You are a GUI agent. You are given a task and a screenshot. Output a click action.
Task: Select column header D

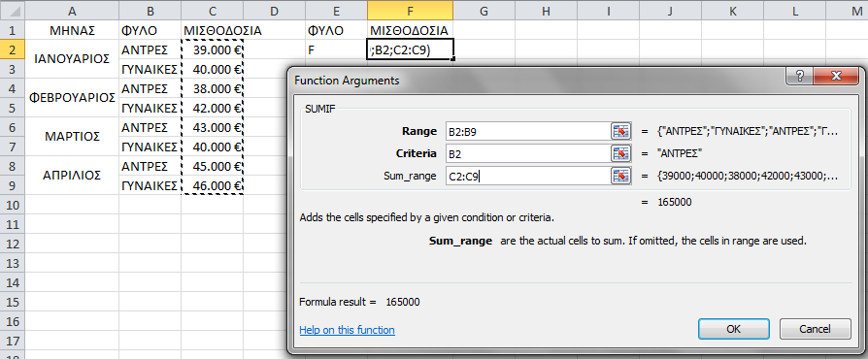click(x=274, y=10)
